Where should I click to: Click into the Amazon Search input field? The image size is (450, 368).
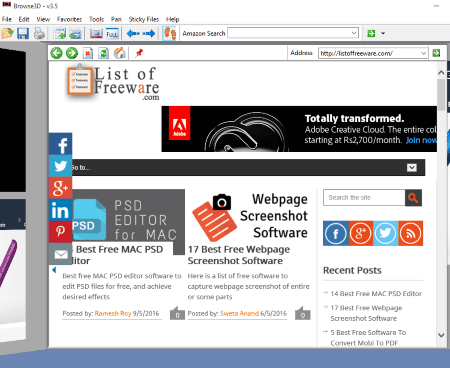point(289,33)
